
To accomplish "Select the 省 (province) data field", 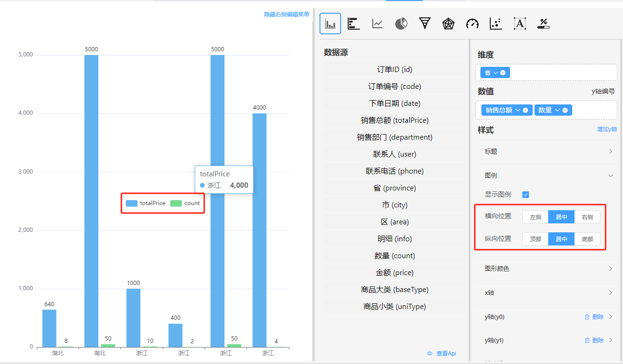I will click(x=394, y=188).
